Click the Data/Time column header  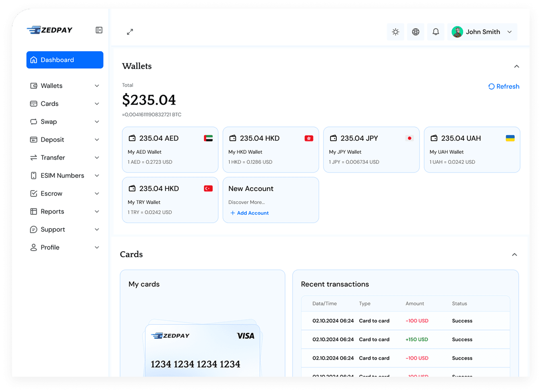tap(325, 304)
